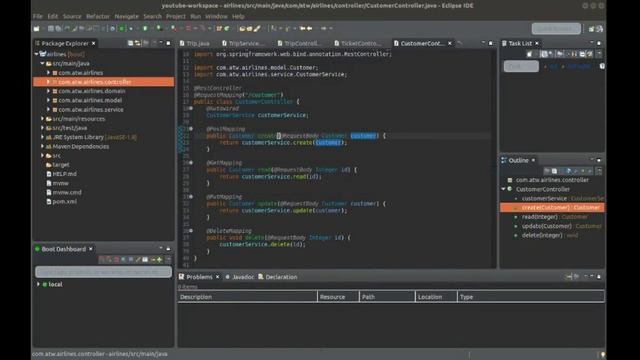Expand the com.atw.airlines.domain package
The image size is (640, 360).
[x=48, y=91]
